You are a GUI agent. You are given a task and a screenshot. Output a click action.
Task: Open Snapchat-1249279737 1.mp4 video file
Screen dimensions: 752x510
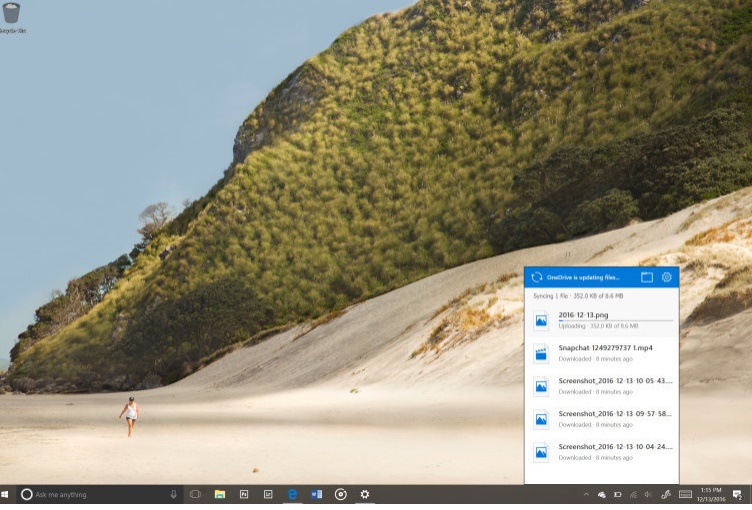(603, 348)
